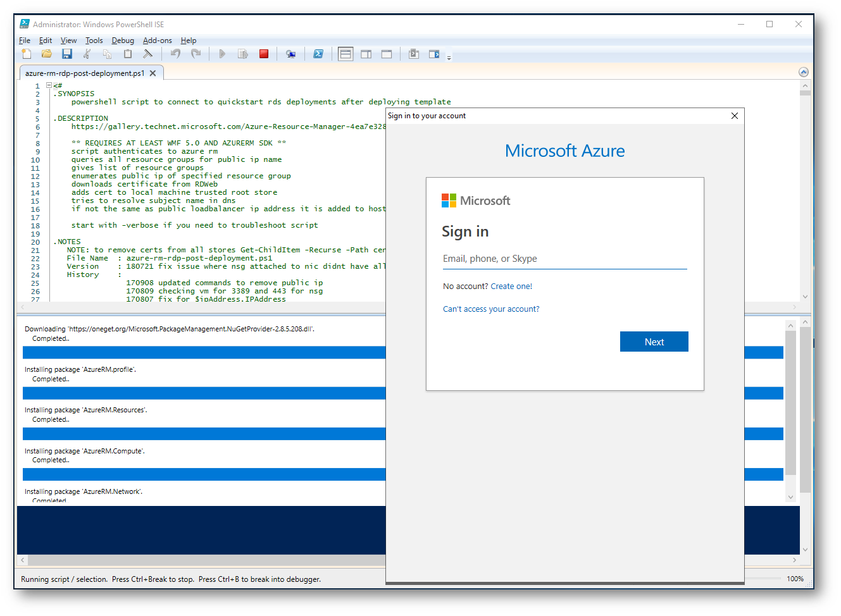Click the 100% zoom value
Screen dimensions: 841x616
[x=795, y=579]
